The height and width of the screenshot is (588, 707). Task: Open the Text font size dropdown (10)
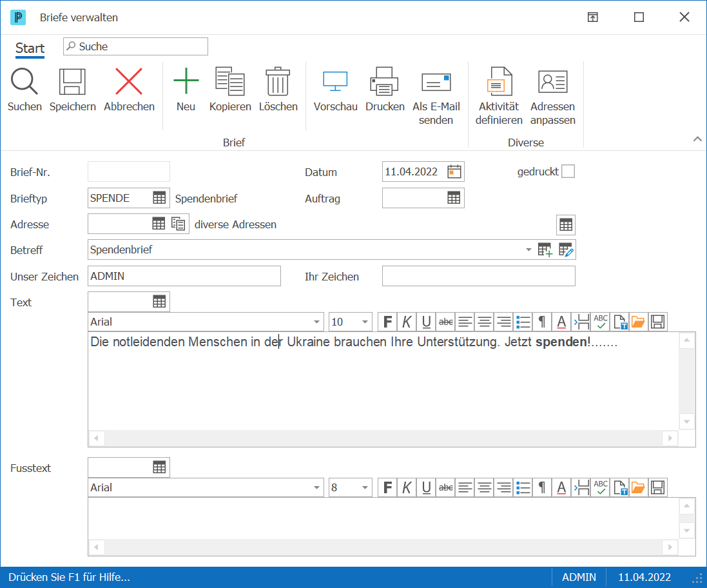(x=365, y=322)
